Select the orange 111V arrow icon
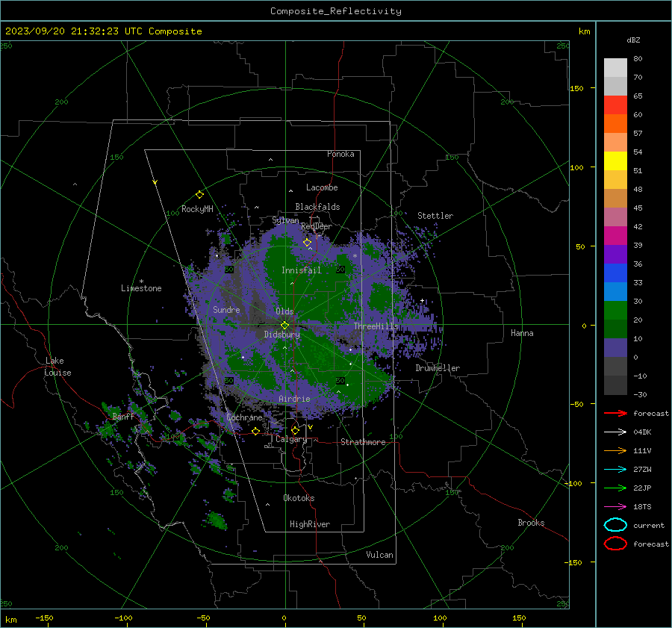The image size is (672, 628). 615,450
